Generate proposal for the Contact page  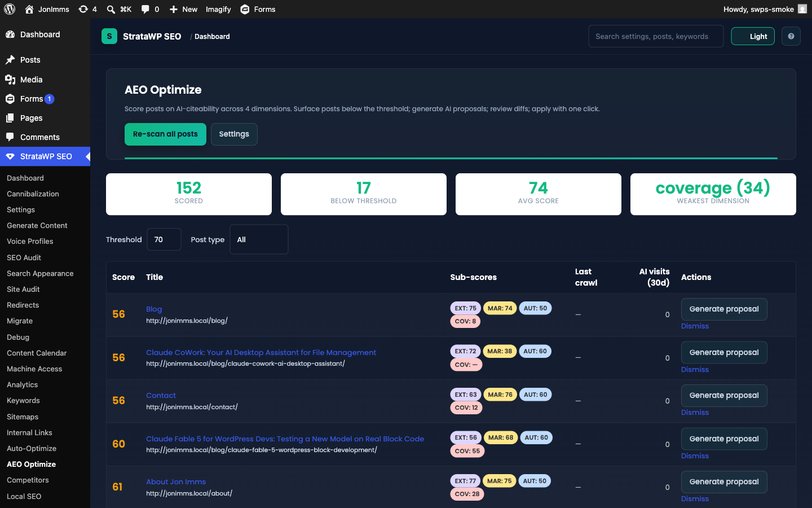coord(724,396)
